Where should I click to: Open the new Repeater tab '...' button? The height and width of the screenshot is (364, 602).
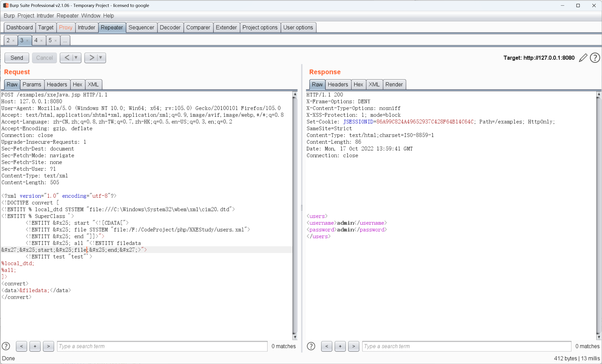(x=65, y=40)
